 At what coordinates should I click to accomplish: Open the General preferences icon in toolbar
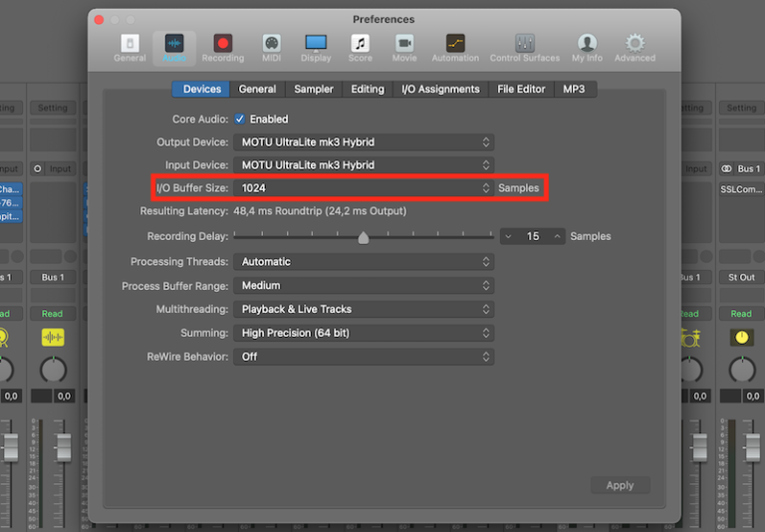pos(129,48)
